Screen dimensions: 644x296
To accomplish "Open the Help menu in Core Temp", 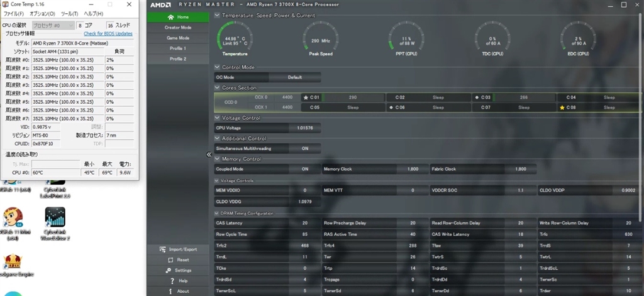I will coord(93,14).
